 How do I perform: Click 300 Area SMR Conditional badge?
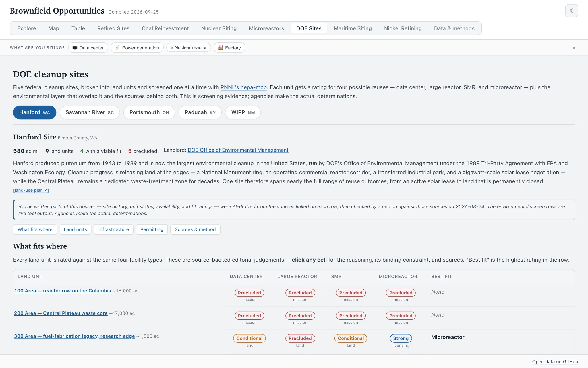point(351,338)
